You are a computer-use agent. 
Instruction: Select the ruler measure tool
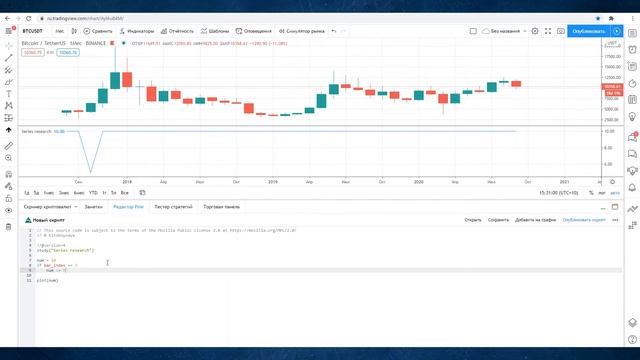(x=9, y=146)
